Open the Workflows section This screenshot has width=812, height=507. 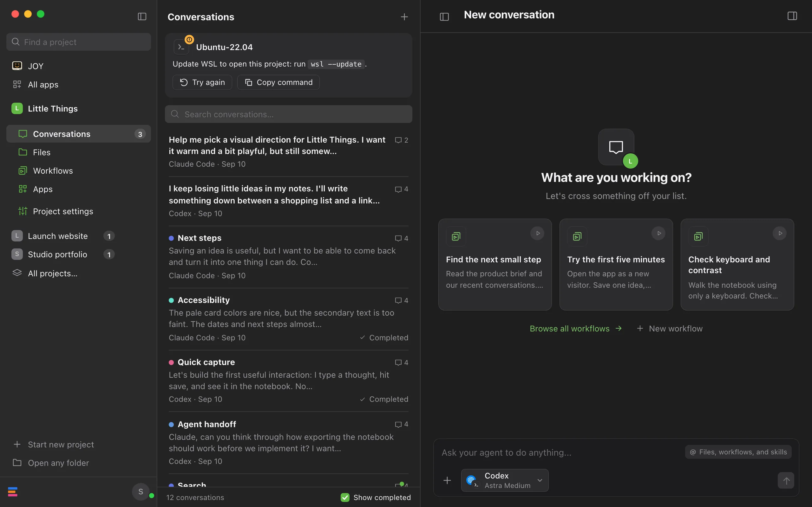click(x=53, y=171)
